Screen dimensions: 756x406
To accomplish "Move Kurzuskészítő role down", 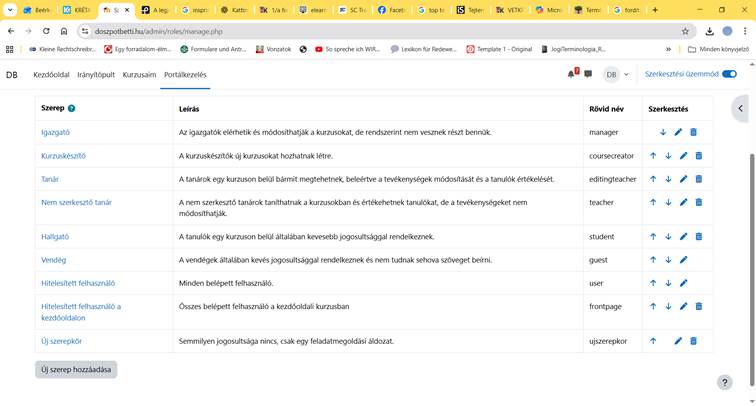I will pos(668,156).
